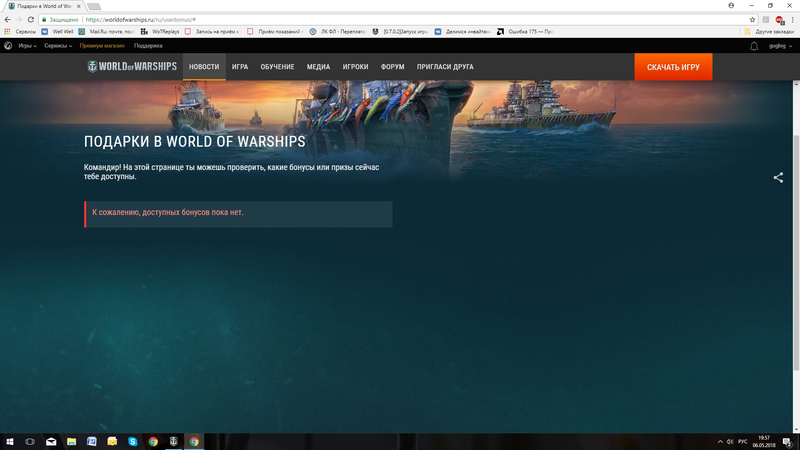
Task: Open the clock showing 19:57
Action: tap(764, 442)
